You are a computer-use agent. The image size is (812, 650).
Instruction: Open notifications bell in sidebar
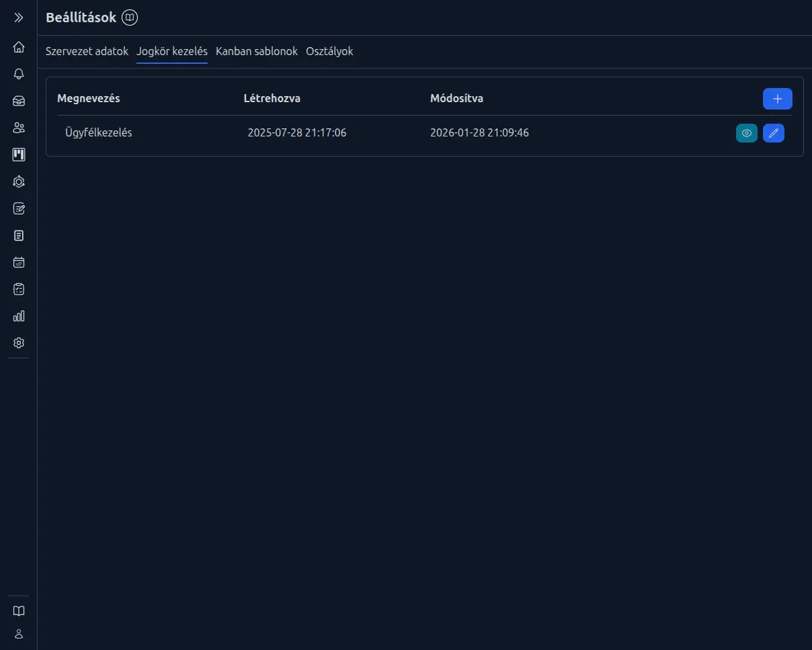pyautogui.click(x=19, y=74)
